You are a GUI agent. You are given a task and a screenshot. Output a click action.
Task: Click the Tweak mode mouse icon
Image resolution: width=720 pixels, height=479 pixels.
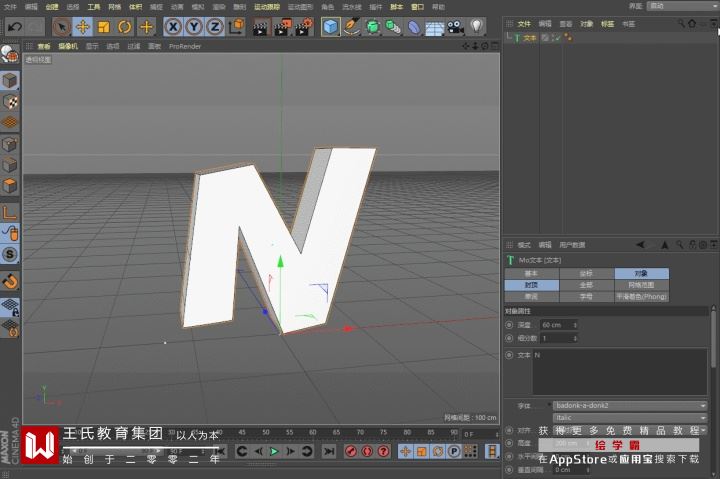coord(10,233)
